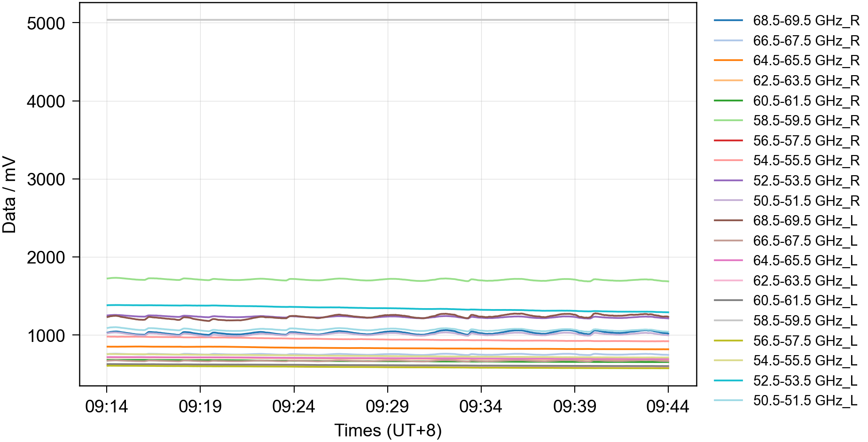
Task: Click the 2000 y-axis tick label
Action: tap(46, 257)
